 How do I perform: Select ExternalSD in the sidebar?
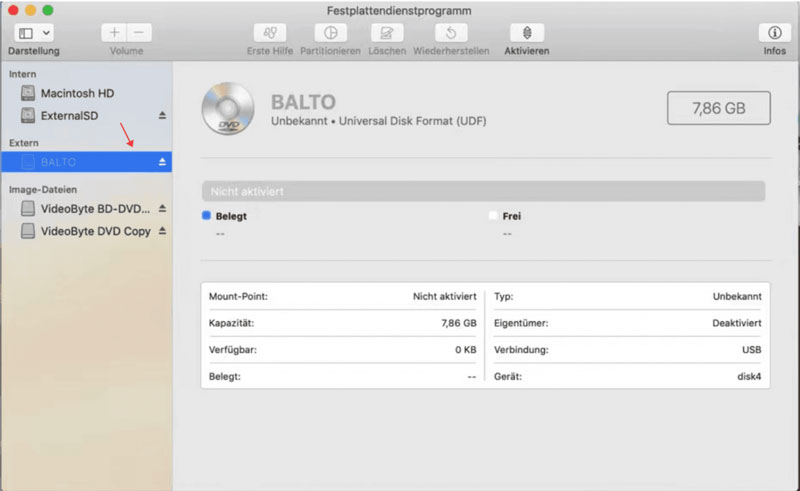point(69,116)
